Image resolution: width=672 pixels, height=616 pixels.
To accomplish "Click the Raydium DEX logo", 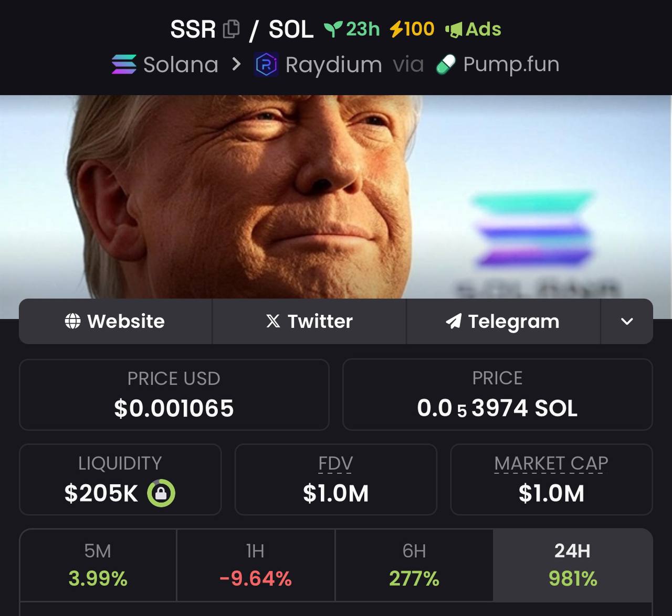I will pos(266,65).
